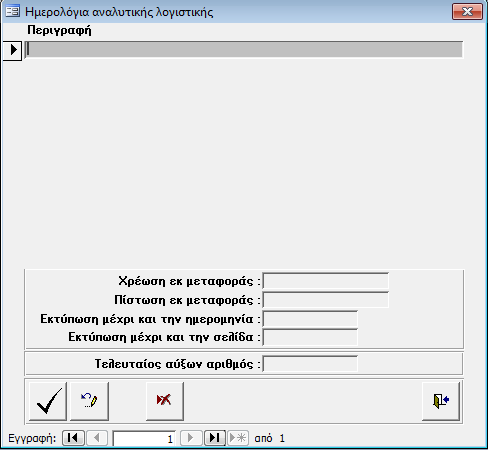This screenshot has height=450, width=488.
Task: Focus the Χρέωση εκ μεταφοράς field
Action: pyautogui.click(x=326, y=281)
